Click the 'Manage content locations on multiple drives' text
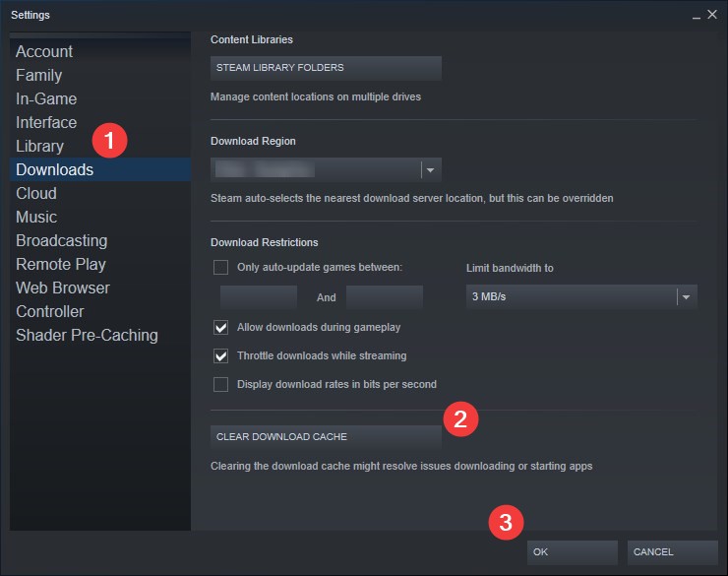 coord(316,96)
